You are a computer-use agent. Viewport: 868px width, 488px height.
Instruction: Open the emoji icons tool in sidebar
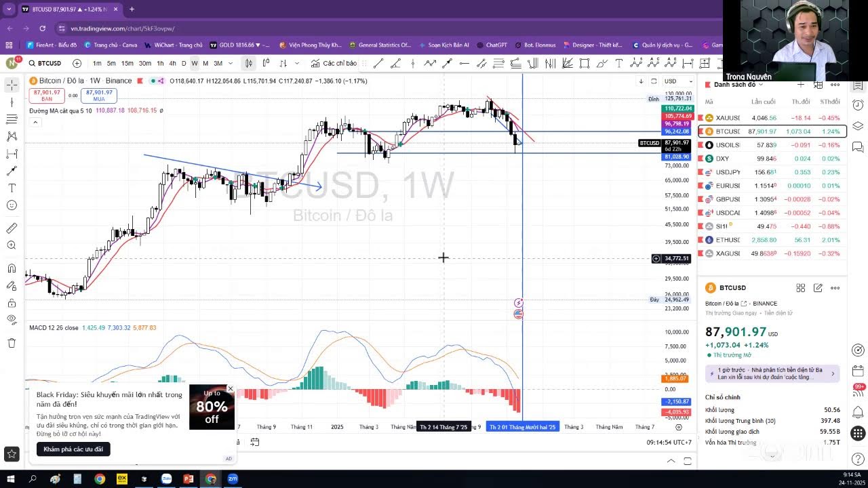pos(12,205)
